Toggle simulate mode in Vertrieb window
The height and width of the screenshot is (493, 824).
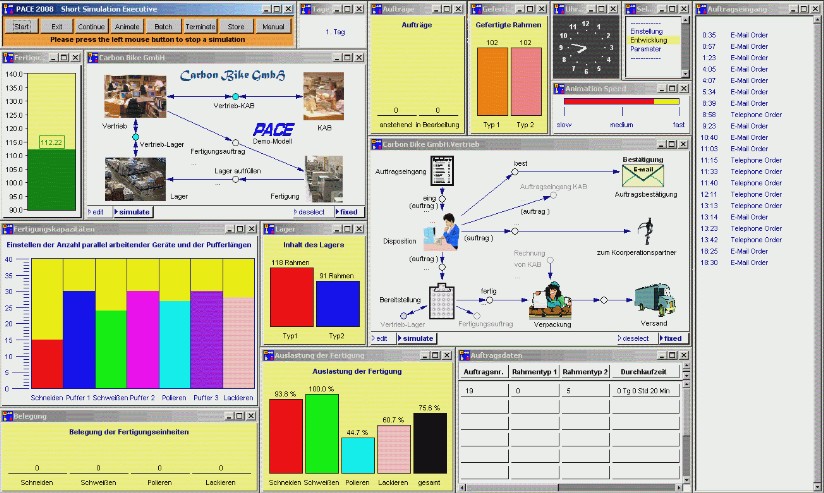click(416, 338)
